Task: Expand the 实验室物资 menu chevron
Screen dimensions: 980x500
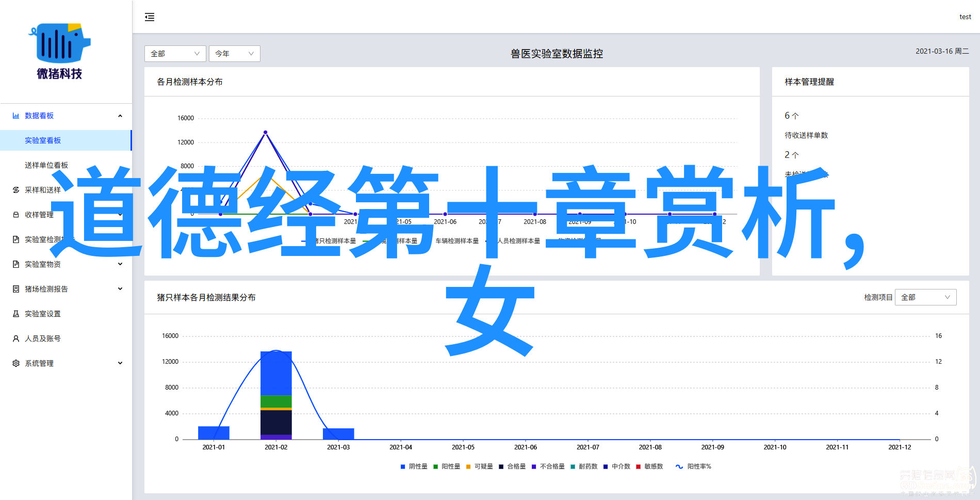Action: [120, 264]
